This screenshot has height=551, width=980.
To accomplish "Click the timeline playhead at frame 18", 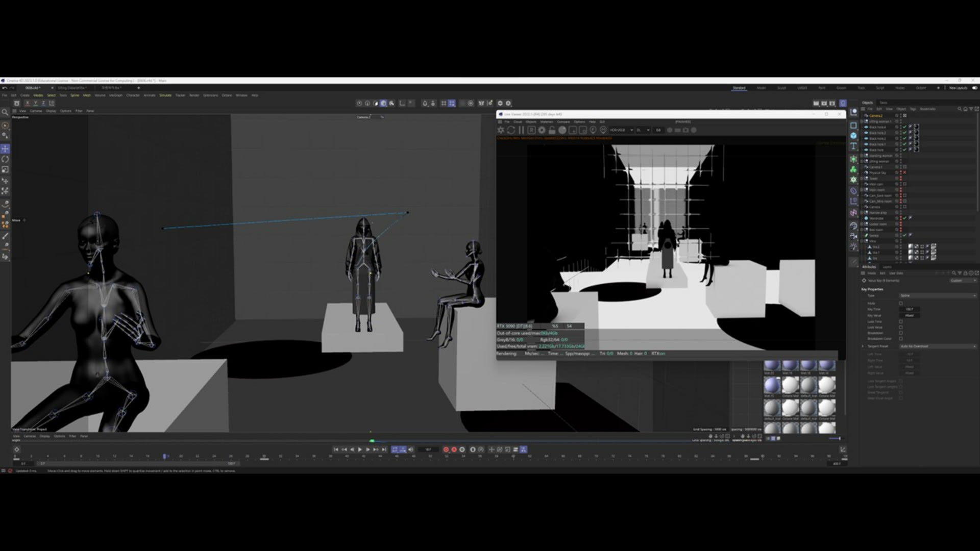I will coord(164,456).
